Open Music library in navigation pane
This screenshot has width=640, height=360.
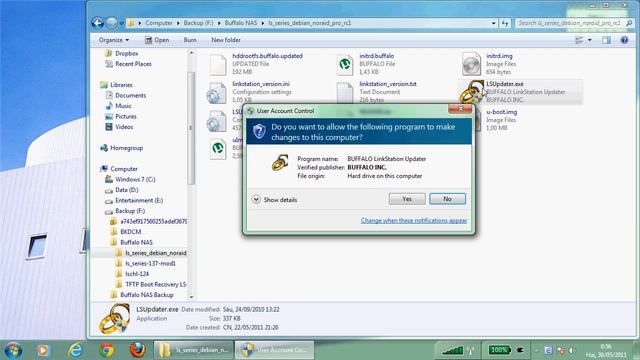(x=118, y=106)
